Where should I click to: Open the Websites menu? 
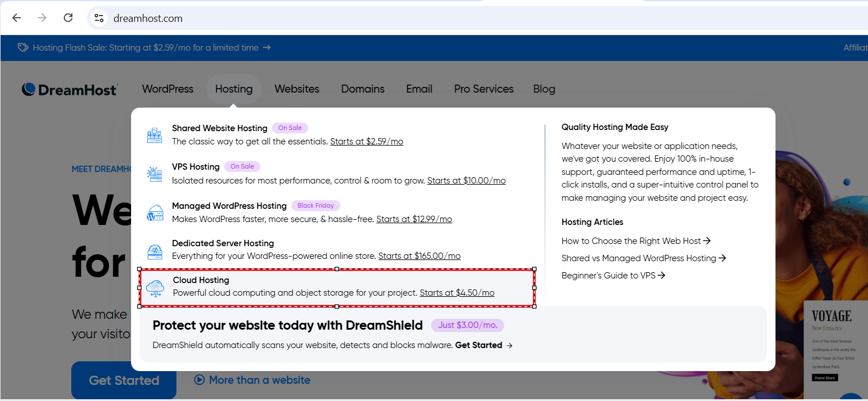(297, 89)
